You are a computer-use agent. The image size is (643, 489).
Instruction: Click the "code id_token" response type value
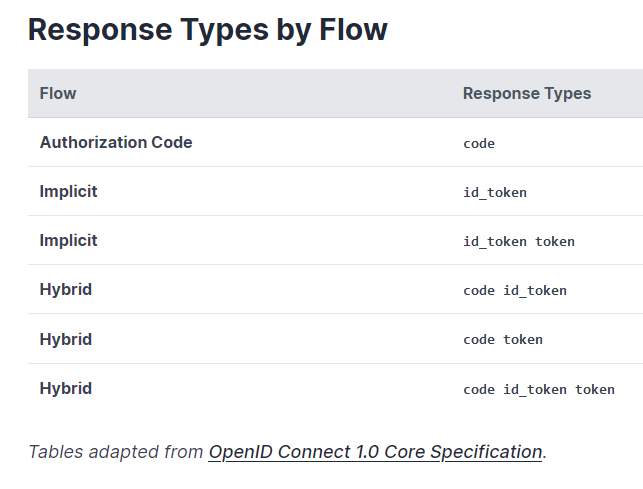point(515,290)
